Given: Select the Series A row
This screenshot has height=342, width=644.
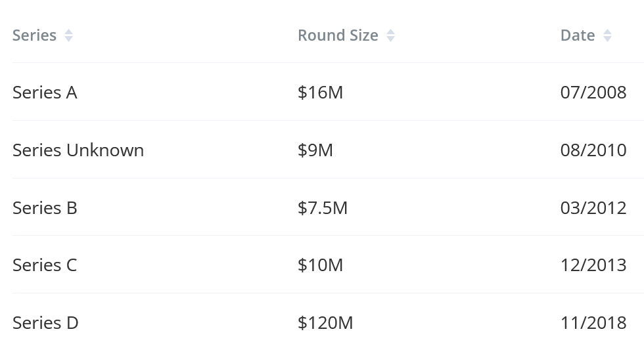Looking at the screenshot, I should pyautogui.click(x=328, y=92).
